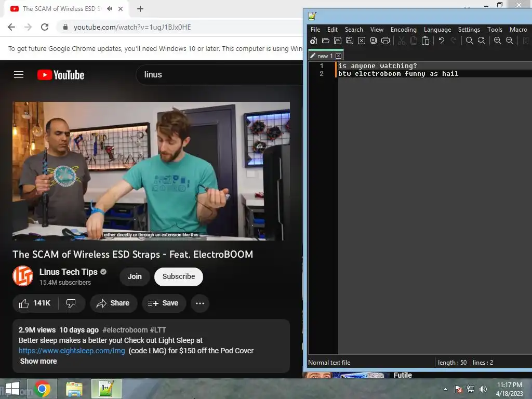Screen dimensions: 532x399
Task: Click line 2 text 'btw electroboom funny as hail'
Action: [x=398, y=74]
